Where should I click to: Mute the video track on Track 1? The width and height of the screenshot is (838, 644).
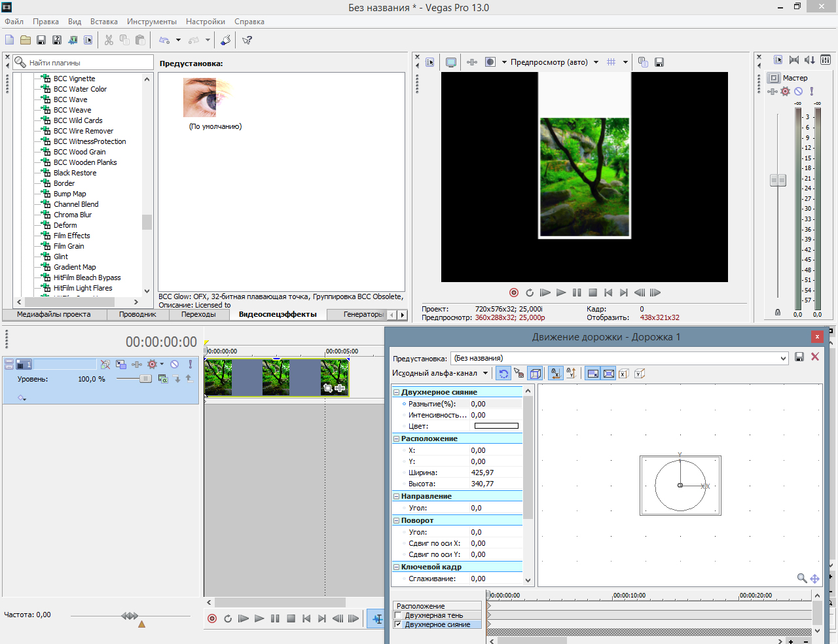(x=175, y=364)
